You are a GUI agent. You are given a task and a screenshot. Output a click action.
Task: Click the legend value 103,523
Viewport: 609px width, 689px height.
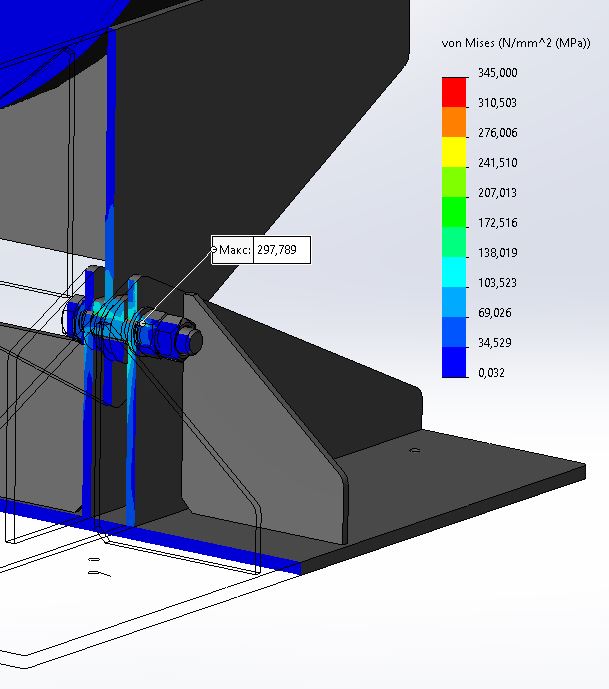click(498, 283)
